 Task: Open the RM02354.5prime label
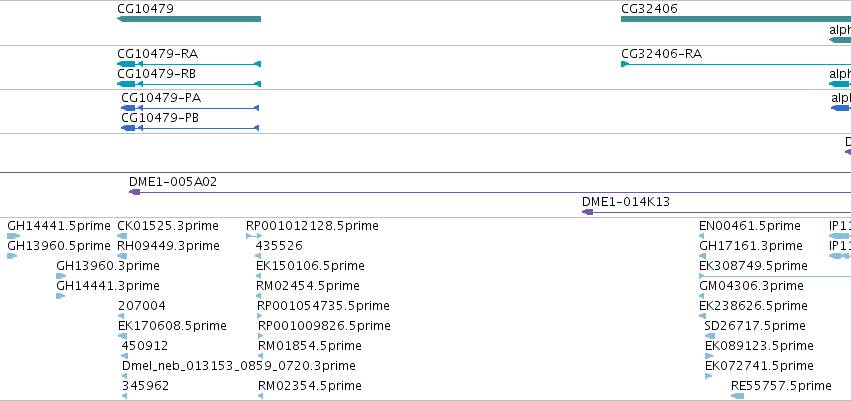pyautogui.click(x=310, y=386)
